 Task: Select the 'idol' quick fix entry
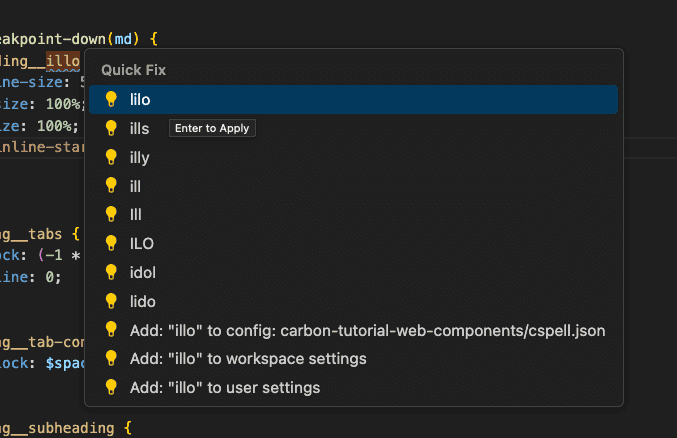pyautogui.click(x=142, y=272)
